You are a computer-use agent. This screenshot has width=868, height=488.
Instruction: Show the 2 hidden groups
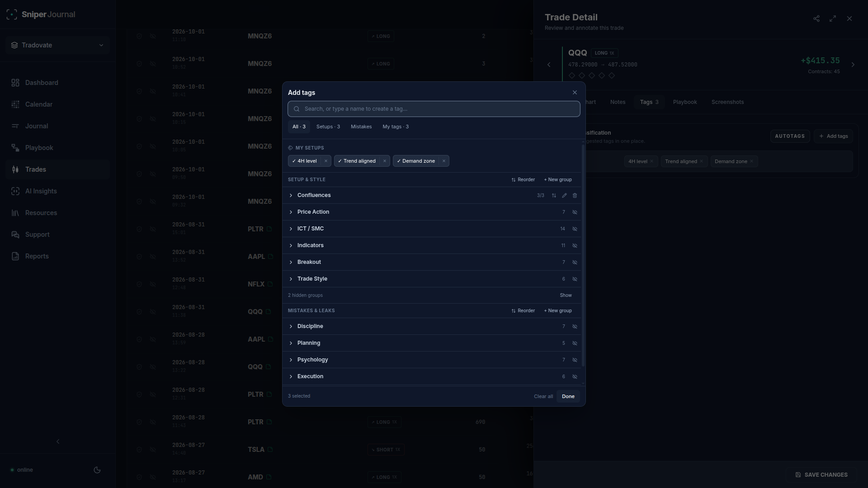click(x=566, y=295)
